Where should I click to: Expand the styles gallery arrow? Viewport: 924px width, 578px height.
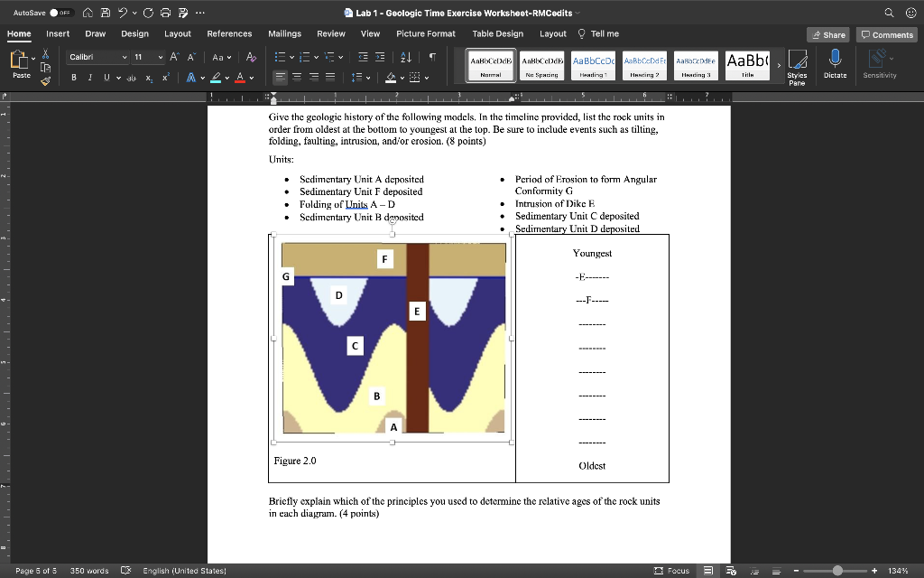pyautogui.click(x=779, y=65)
